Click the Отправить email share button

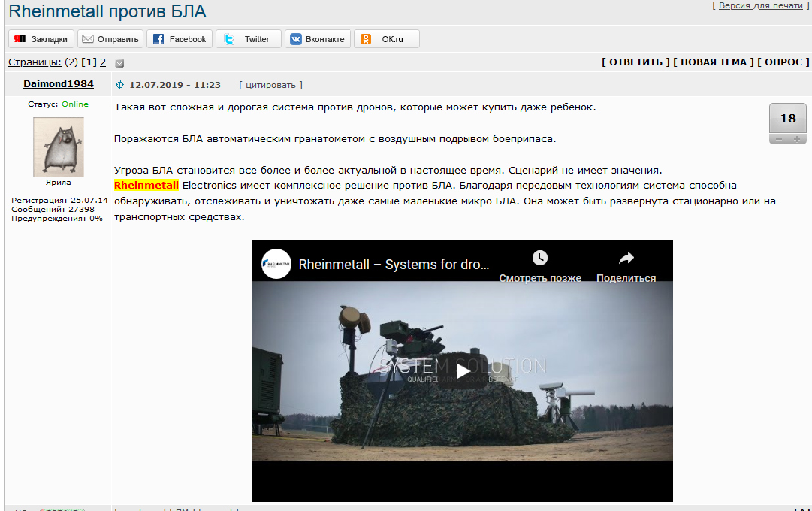pyautogui.click(x=110, y=39)
